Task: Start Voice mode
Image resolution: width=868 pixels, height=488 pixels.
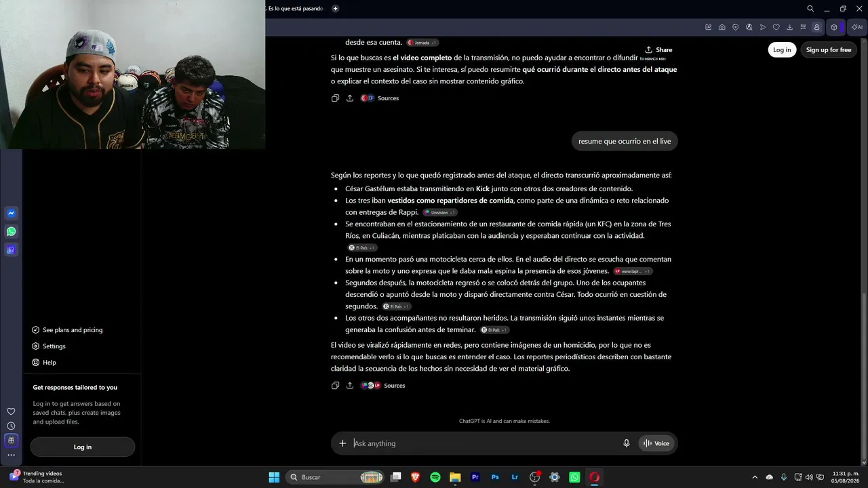Action: coord(656,443)
